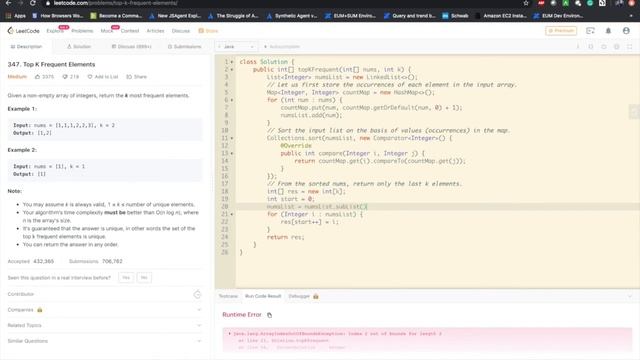Open the 'Query and trend b...' bookmark
This screenshot has width=640, height=360.
(410, 16)
